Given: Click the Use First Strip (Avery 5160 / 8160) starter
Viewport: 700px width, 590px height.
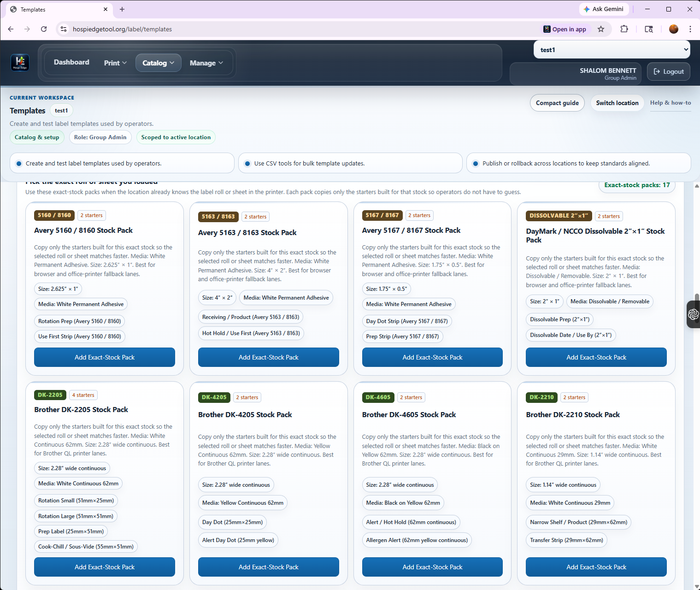Looking at the screenshot, I should pyautogui.click(x=80, y=336).
